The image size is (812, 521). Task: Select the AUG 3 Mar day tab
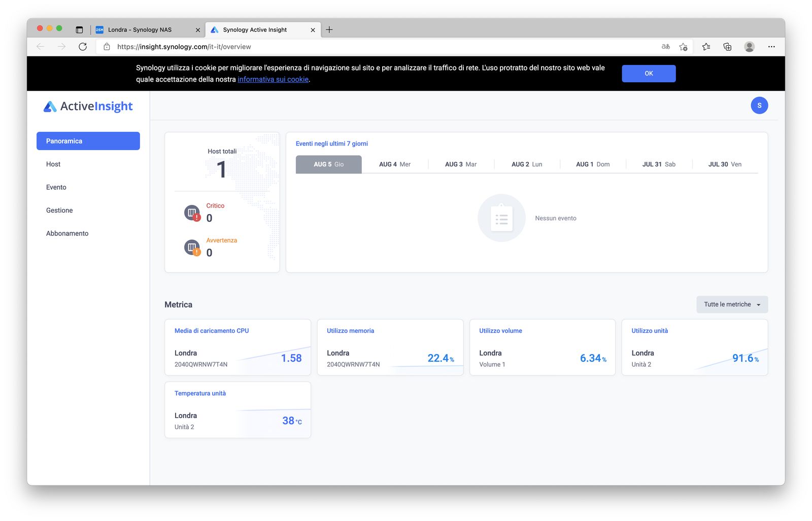point(461,164)
